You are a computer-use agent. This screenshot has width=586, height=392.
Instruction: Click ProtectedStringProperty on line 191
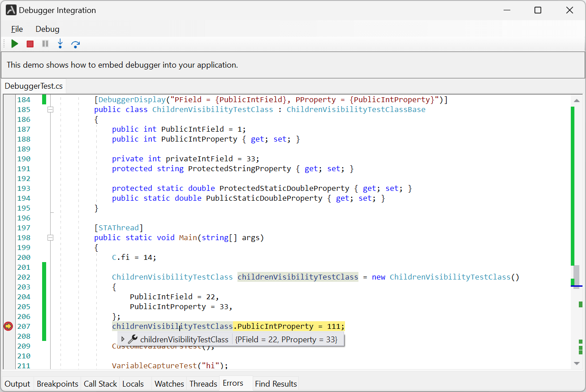pos(240,168)
